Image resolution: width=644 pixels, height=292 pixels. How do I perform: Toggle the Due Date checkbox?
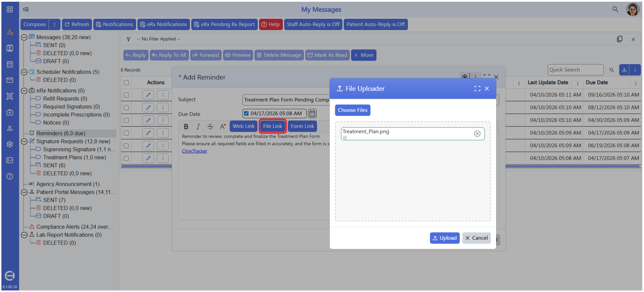(246, 113)
